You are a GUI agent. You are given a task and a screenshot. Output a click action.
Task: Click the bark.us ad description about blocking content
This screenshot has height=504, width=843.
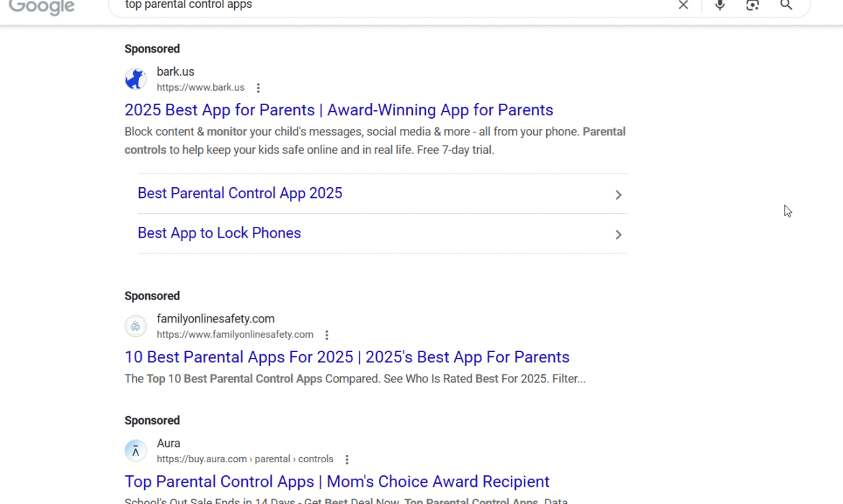tap(375, 141)
